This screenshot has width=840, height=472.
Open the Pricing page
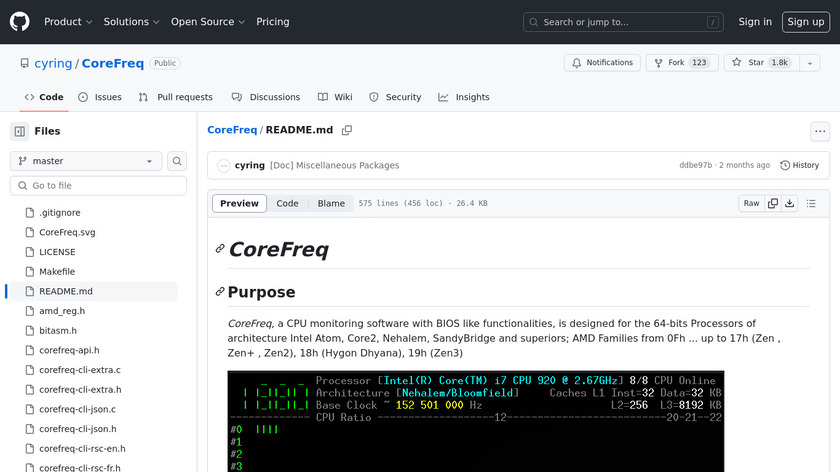click(x=273, y=22)
